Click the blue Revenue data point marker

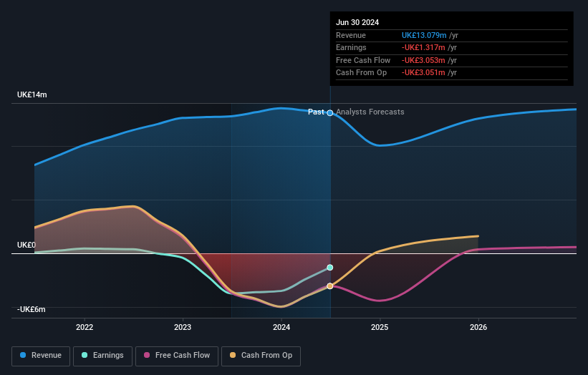(x=330, y=113)
